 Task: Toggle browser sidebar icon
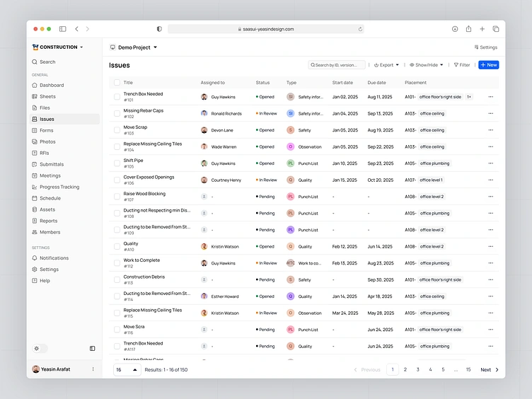point(62,29)
